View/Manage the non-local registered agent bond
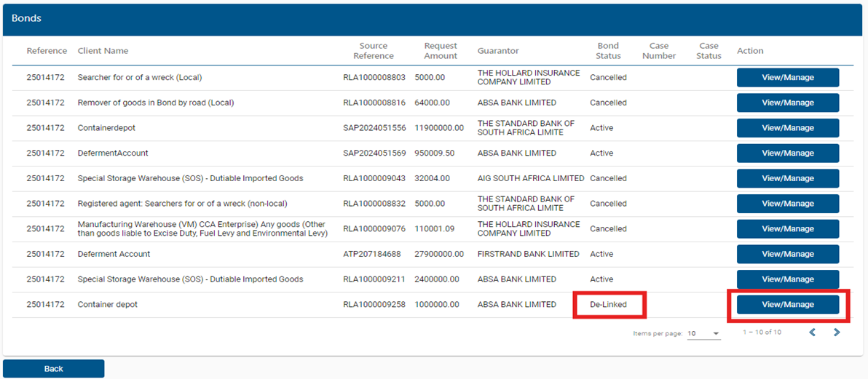868x379 pixels. (788, 204)
